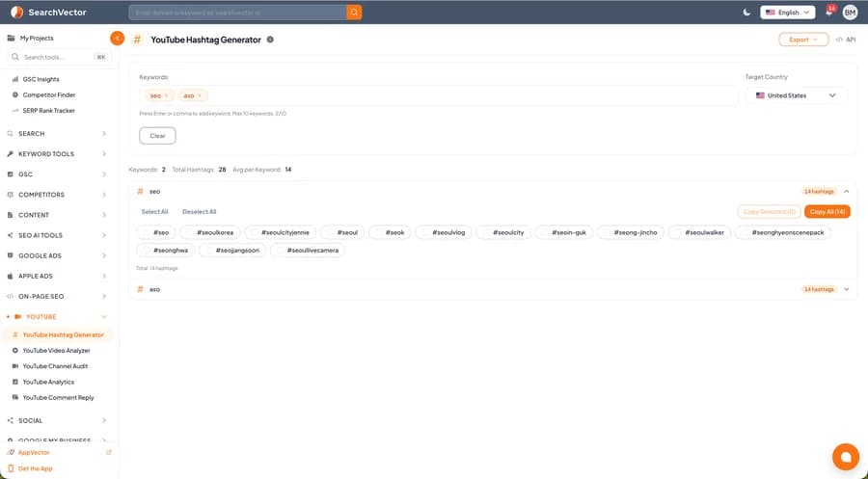Select the active YouTube Hashtag Generator item

(x=58, y=335)
